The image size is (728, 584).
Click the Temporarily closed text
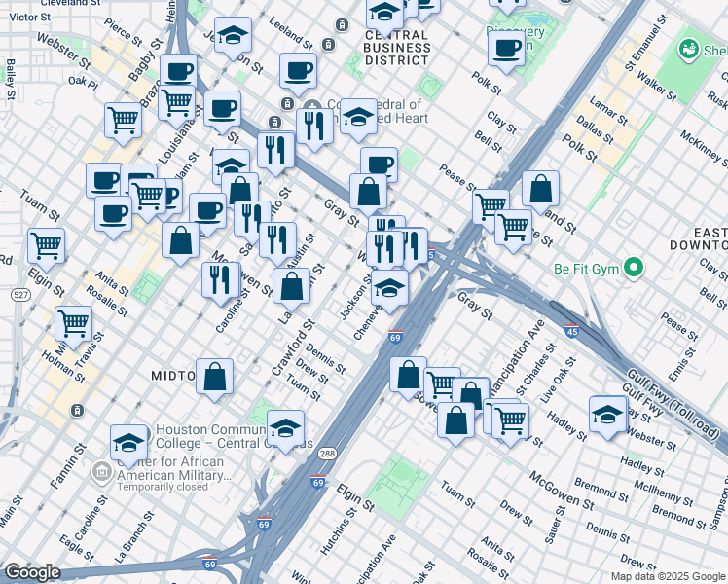(x=163, y=487)
